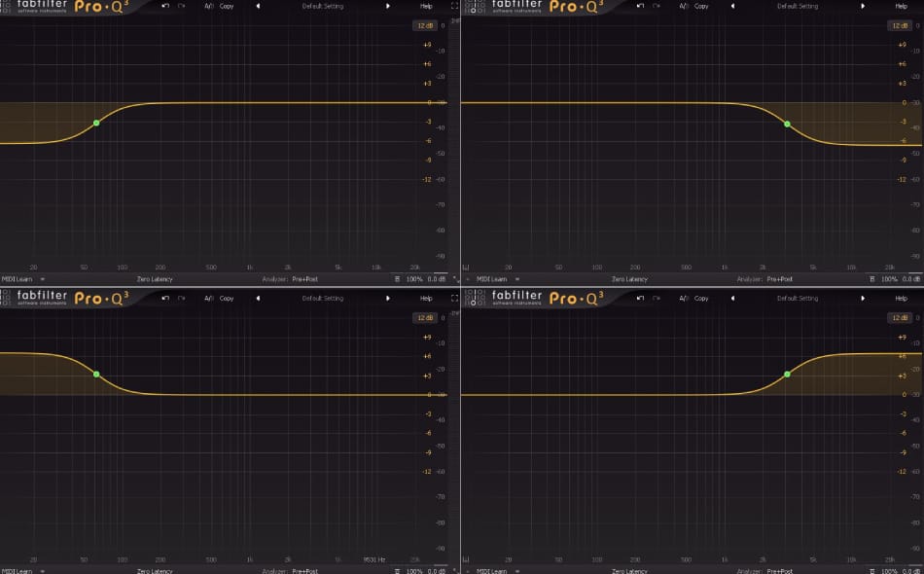Click Undo in the bottom-right Pro-Q 3 window
The image size is (924, 574).
[641, 299]
